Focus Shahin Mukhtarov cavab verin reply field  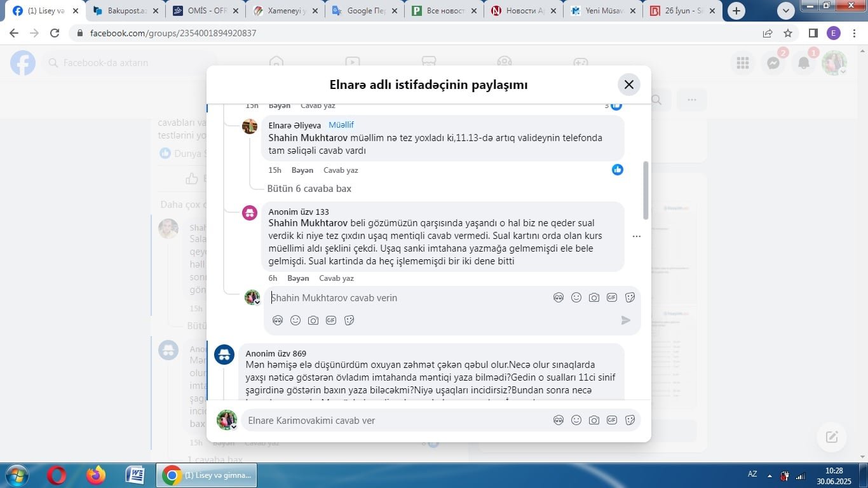click(407, 298)
